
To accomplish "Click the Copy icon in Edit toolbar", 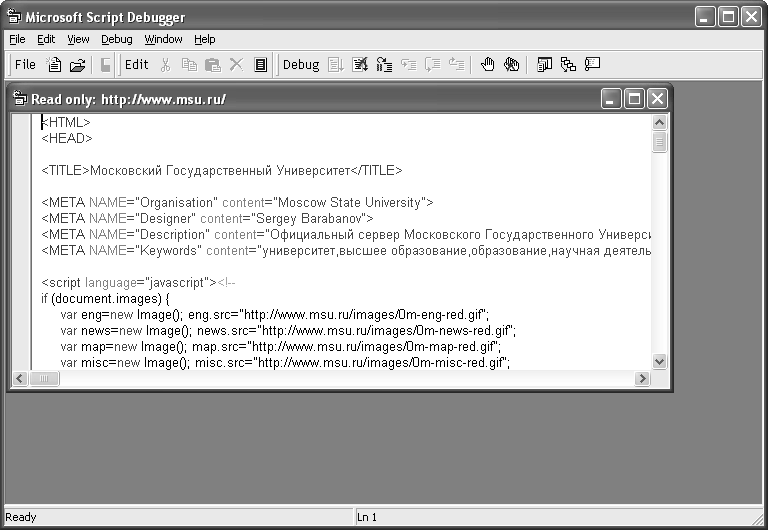I will pyautogui.click(x=189, y=65).
